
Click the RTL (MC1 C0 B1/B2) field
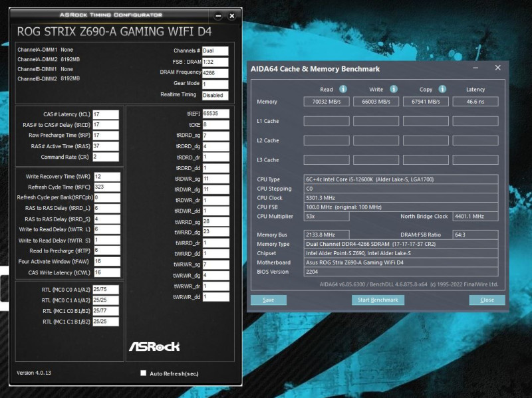(x=106, y=311)
